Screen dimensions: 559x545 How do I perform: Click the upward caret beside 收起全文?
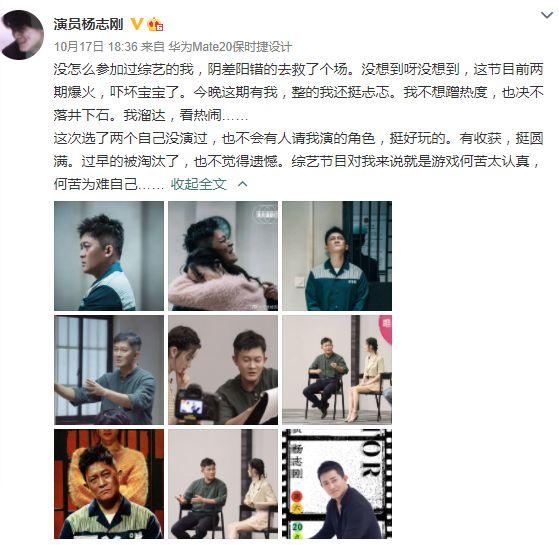point(242,184)
